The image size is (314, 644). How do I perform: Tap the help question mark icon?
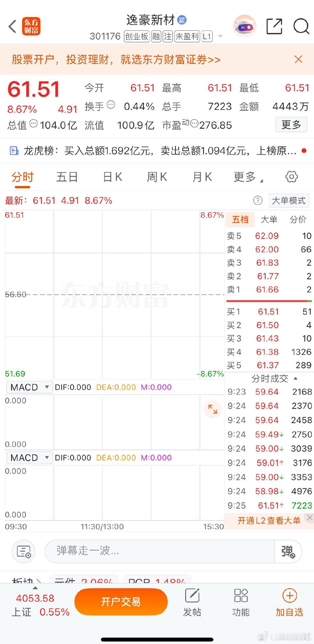[x=258, y=200]
